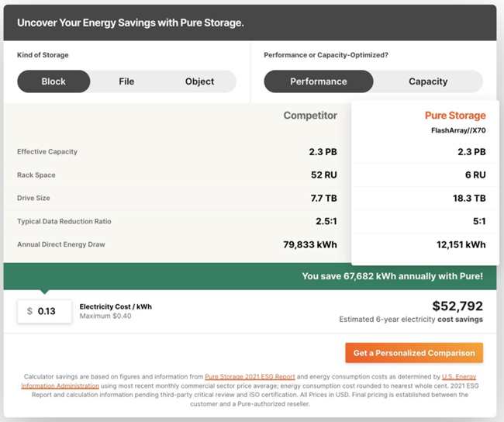
Task: Click Pure Storage's 12,151 kWh value
Action: (x=460, y=245)
